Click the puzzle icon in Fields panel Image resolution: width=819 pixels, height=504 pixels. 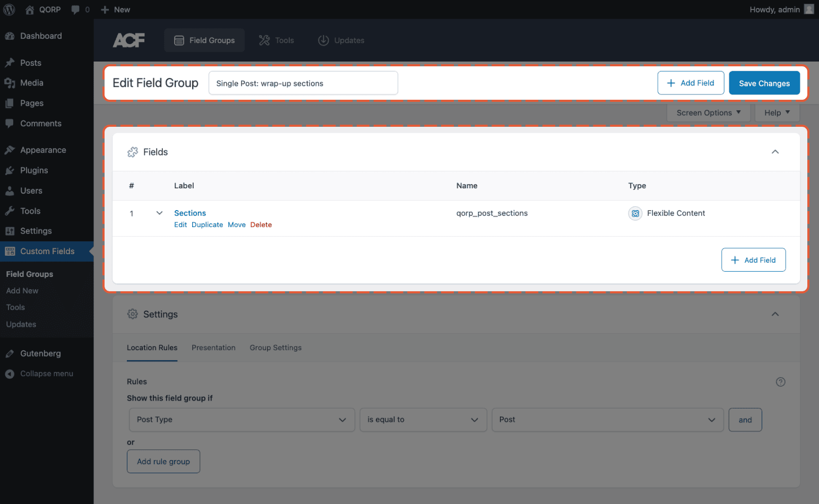click(132, 152)
